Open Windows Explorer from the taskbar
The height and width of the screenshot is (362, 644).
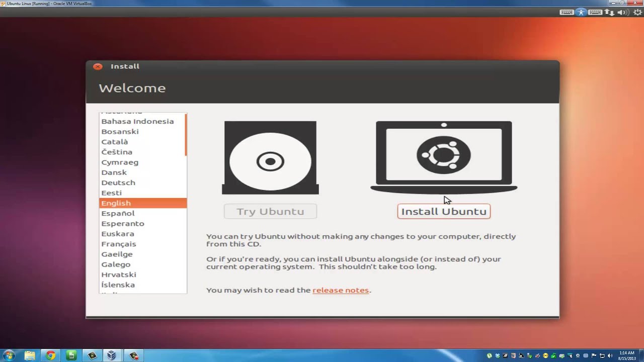[30, 355]
